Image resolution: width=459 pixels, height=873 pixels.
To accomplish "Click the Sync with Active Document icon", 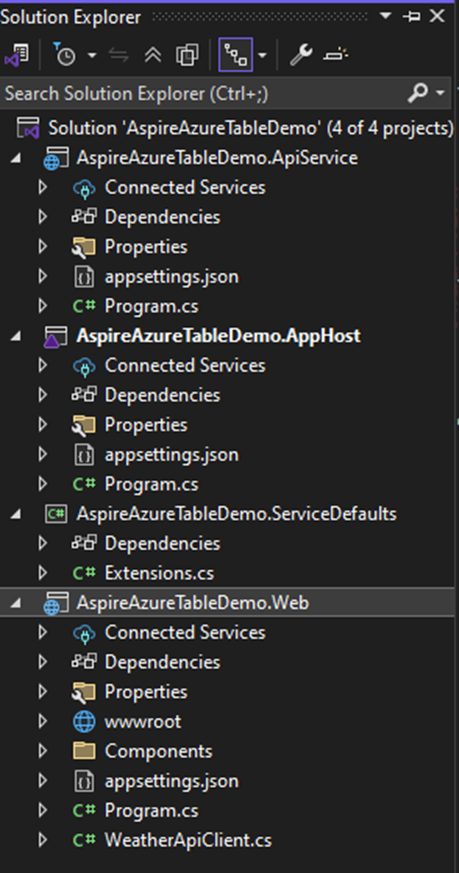I will coord(118,55).
